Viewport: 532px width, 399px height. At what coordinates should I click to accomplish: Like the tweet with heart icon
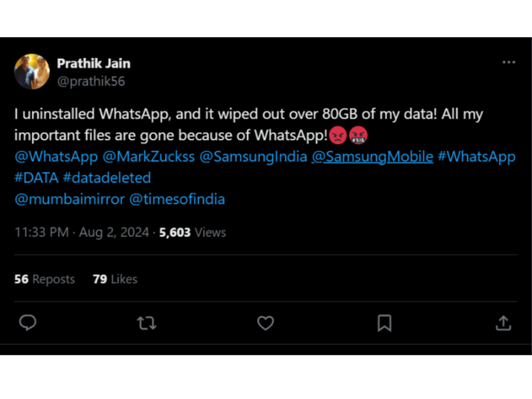pos(265,323)
